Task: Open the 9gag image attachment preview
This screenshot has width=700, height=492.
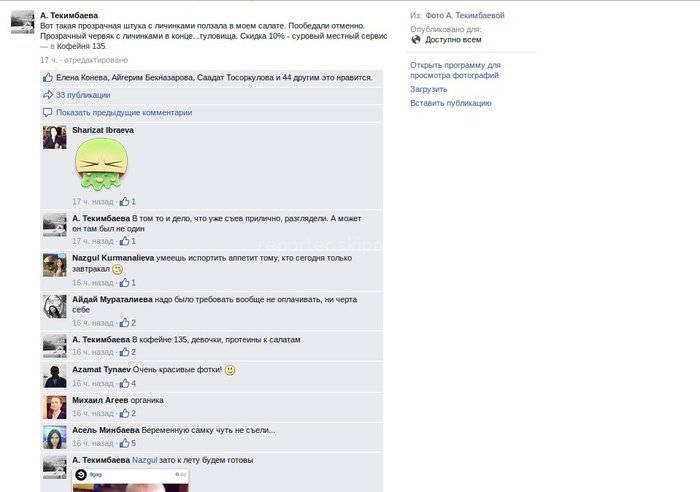Action: 130,480
